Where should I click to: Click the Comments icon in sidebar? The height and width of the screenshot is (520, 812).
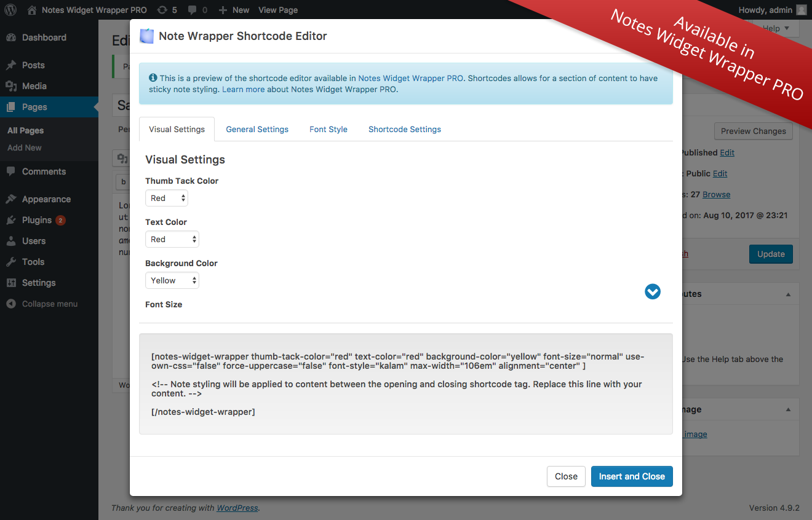pos(11,171)
